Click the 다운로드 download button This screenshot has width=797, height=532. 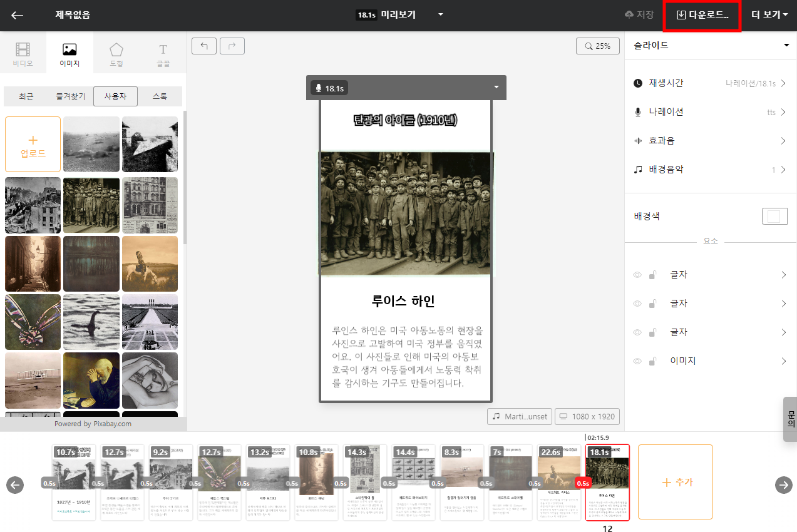702,15
